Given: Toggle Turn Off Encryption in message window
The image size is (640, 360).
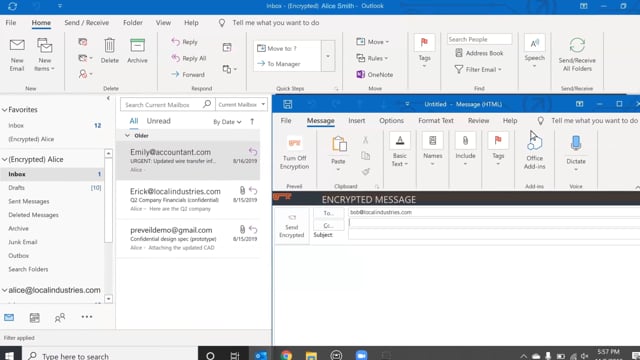Looking at the screenshot, I should point(294,153).
